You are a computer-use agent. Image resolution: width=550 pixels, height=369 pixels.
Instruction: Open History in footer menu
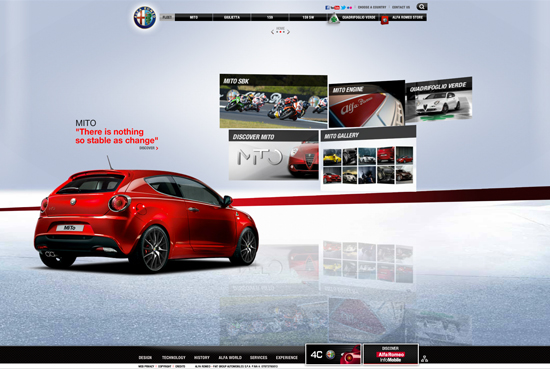202,357
